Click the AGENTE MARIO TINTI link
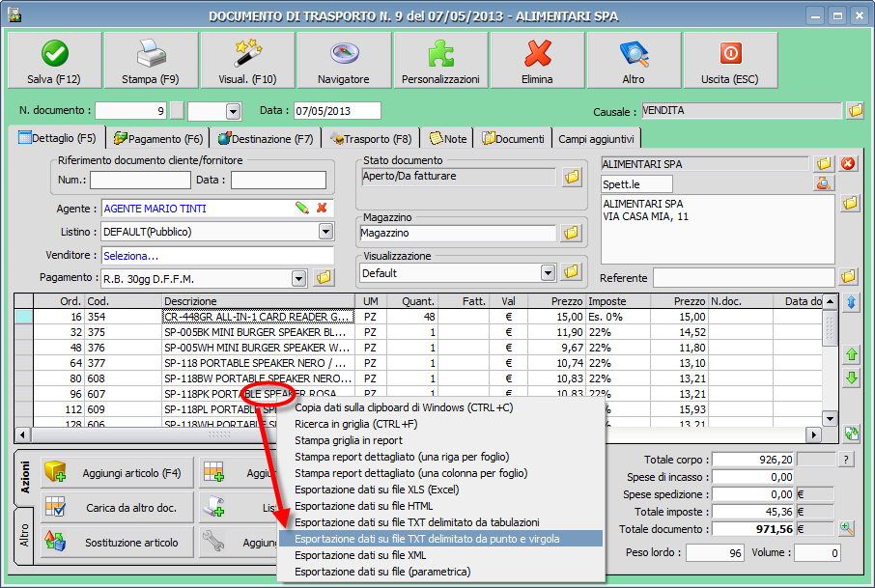Screen dimensions: 875x588 155,209
